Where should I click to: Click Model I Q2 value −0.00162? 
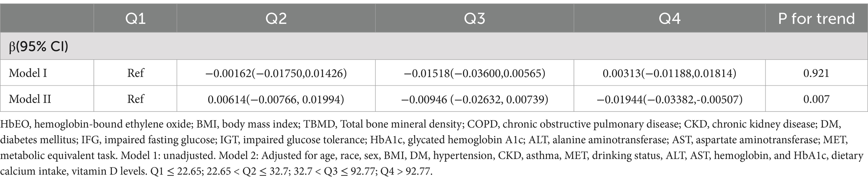click(276, 73)
